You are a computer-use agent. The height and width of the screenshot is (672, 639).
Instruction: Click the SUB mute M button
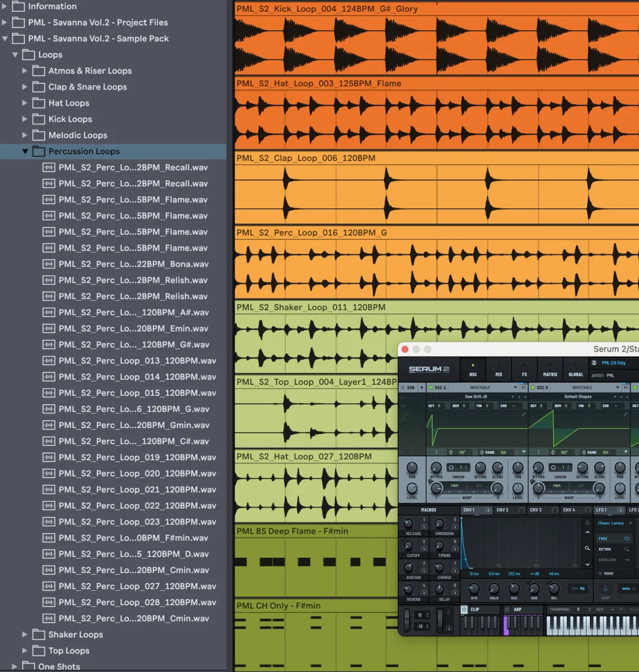click(421, 387)
